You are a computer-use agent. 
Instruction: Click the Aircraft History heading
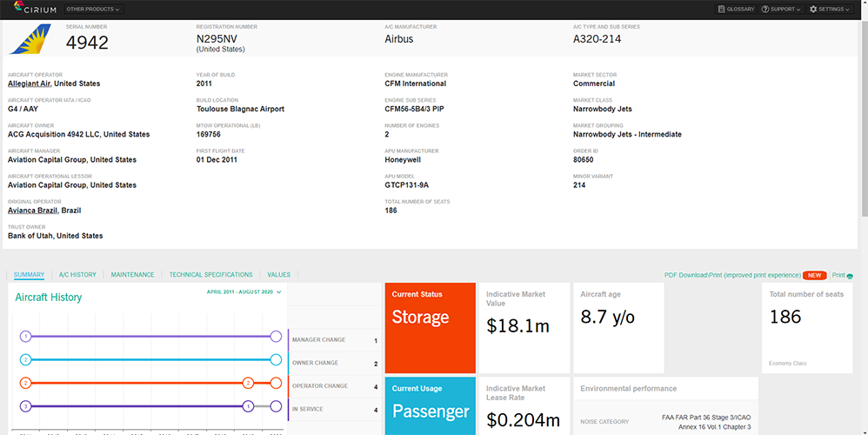click(48, 298)
